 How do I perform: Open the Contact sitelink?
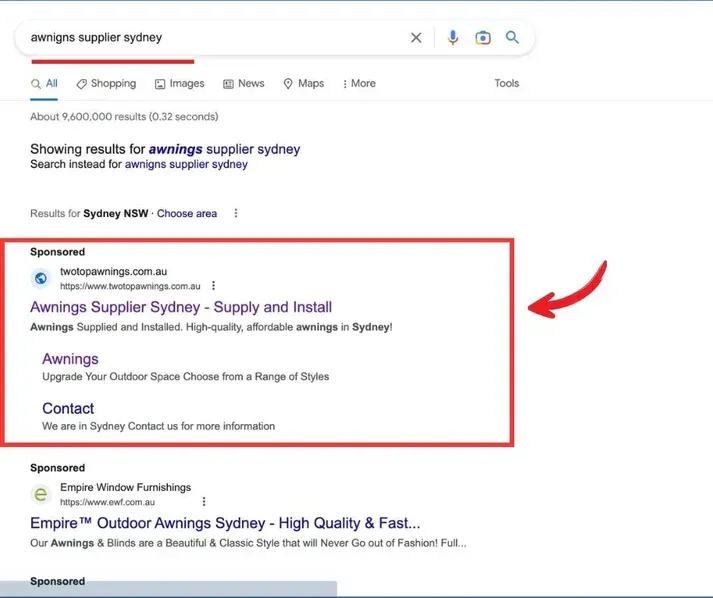pos(68,408)
